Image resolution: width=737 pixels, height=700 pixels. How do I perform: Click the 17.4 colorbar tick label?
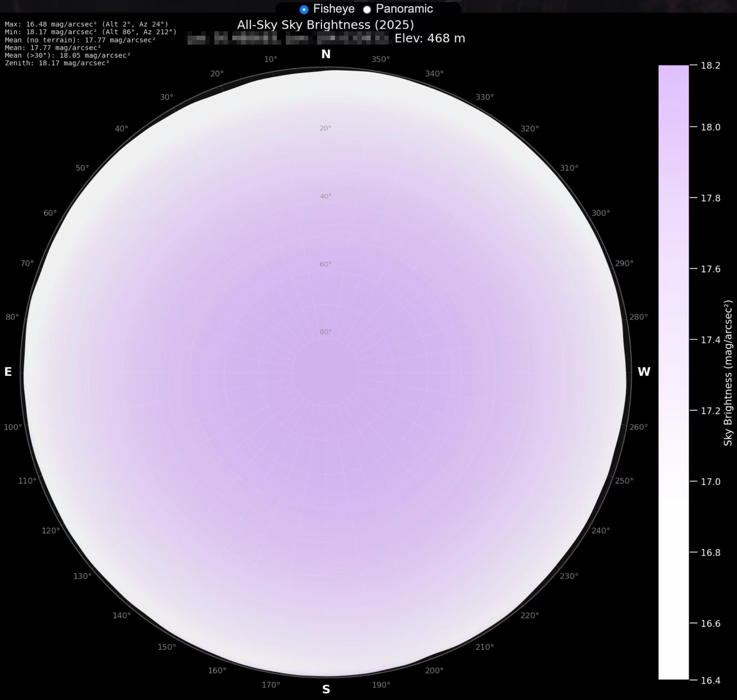pos(710,340)
